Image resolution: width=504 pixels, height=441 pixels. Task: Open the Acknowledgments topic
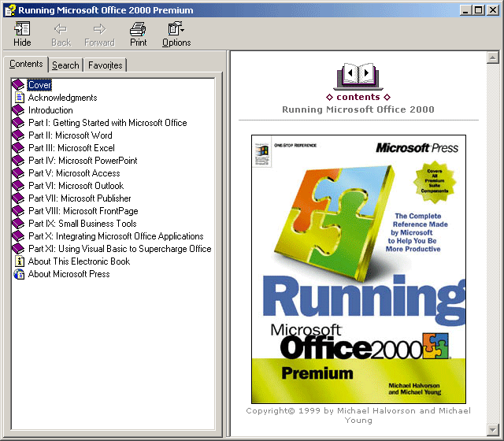coord(62,98)
